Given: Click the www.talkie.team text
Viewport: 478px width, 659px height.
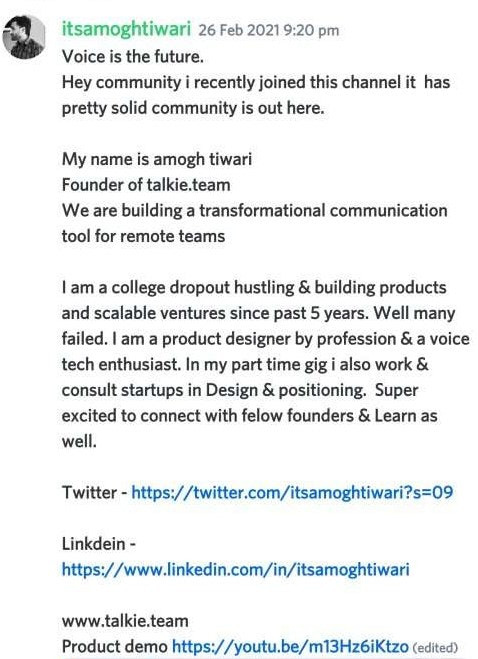Looking at the screenshot, I should (125, 621).
